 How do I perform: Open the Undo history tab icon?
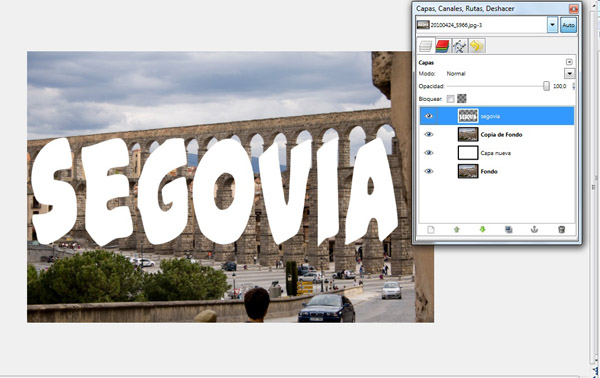point(476,46)
